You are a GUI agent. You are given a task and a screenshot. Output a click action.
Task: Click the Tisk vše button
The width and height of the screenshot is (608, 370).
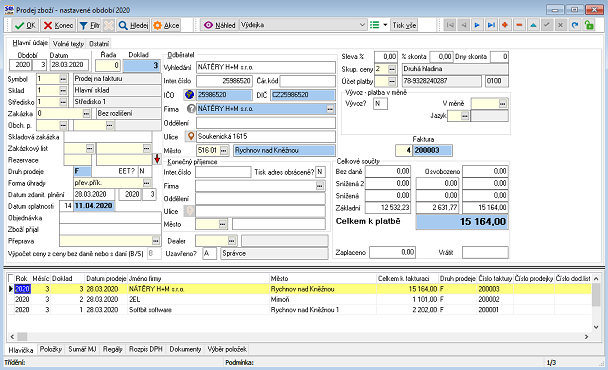404,25
